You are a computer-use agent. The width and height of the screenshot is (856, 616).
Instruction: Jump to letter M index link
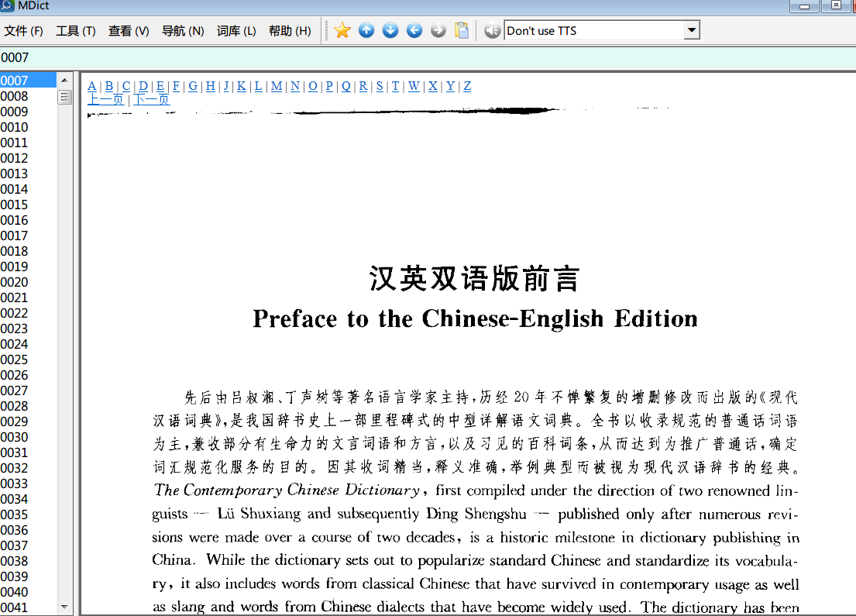277,86
